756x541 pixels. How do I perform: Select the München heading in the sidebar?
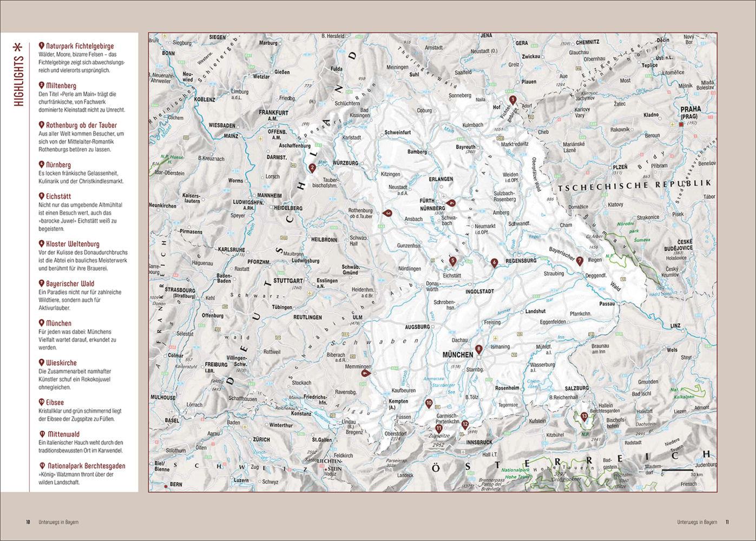click(x=58, y=323)
